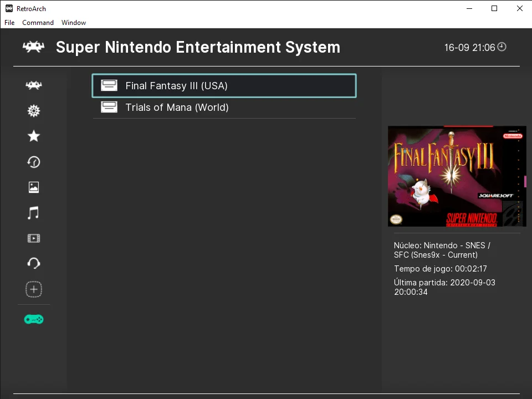Select the green SNES controller playlist icon
This screenshot has height=399, width=532.
pos(34,319)
